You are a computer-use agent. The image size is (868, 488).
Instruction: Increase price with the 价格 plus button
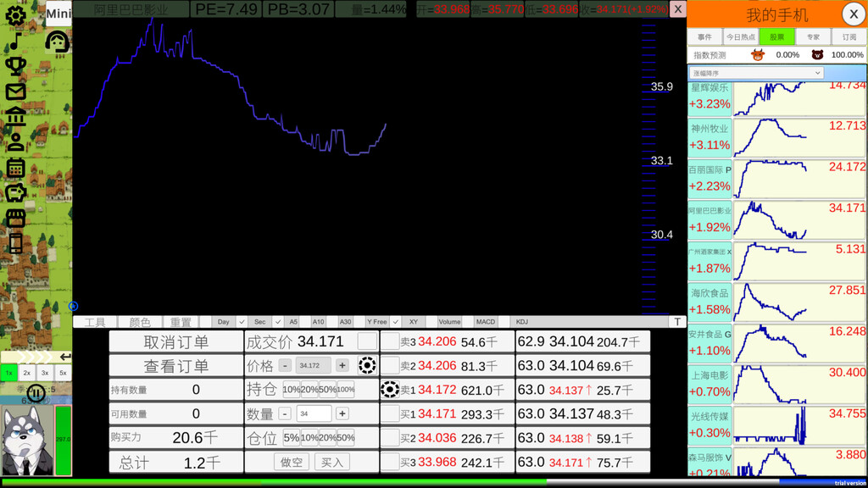342,365
